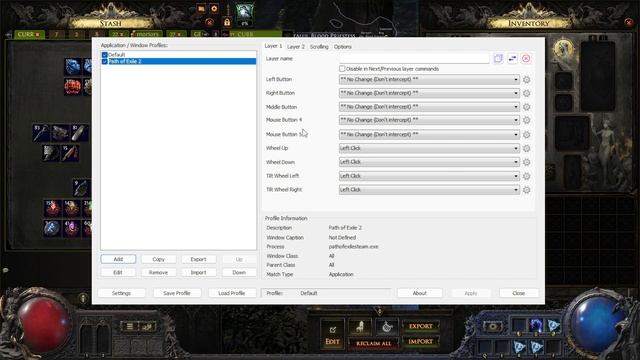Open settings gear for Wheel Down
This screenshot has width=640, height=360.
(x=527, y=162)
